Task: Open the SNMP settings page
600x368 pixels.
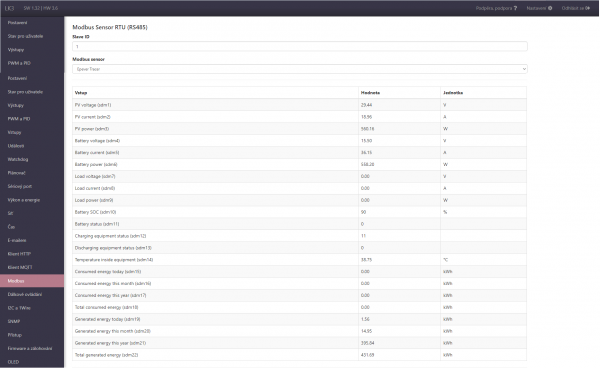Action: click(x=14, y=321)
